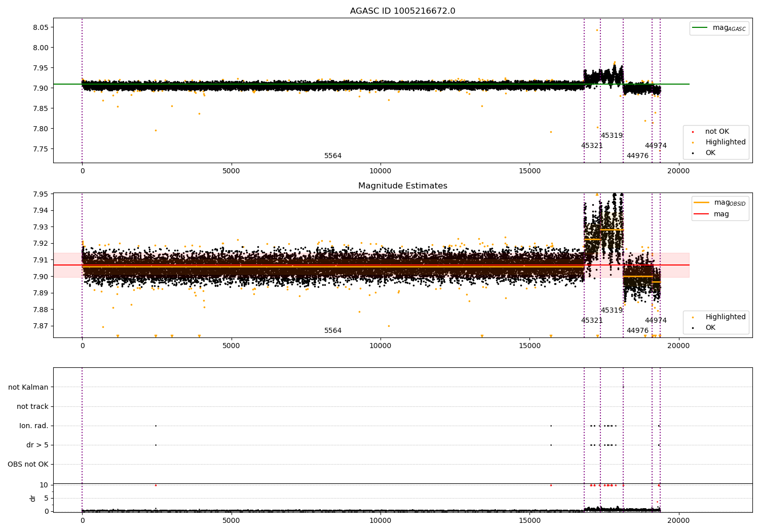The width and height of the screenshot is (760, 532).
Task: Click the 7.93 y-axis tick label
Action: pyautogui.click(x=41, y=227)
